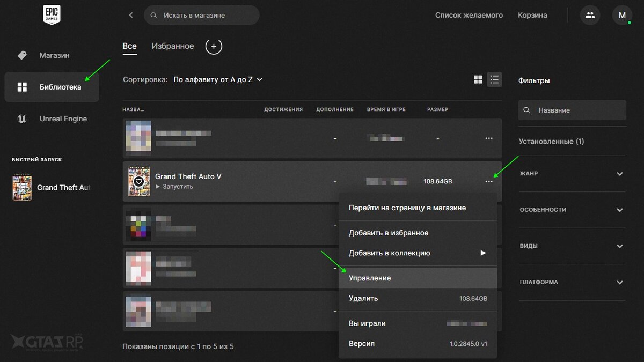The width and height of the screenshot is (644, 362).
Task: Select Добавить в избранное
Action: coord(418,233)
